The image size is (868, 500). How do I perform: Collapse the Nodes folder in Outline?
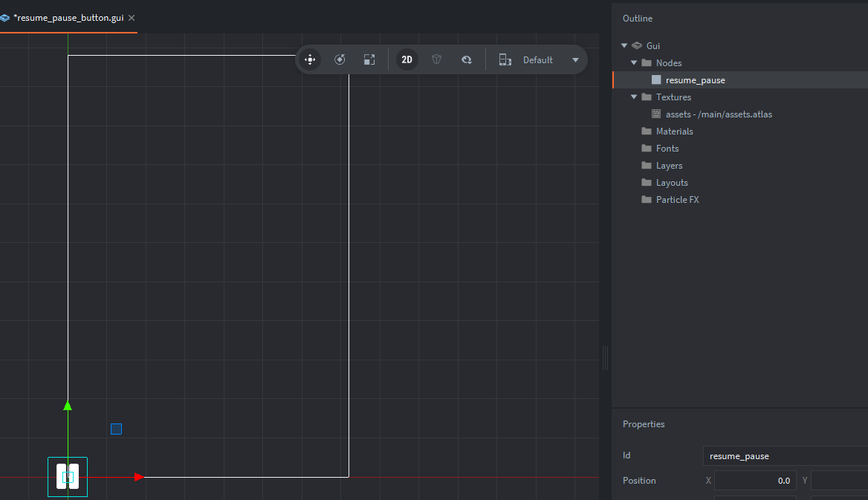(x=634, y=63)
